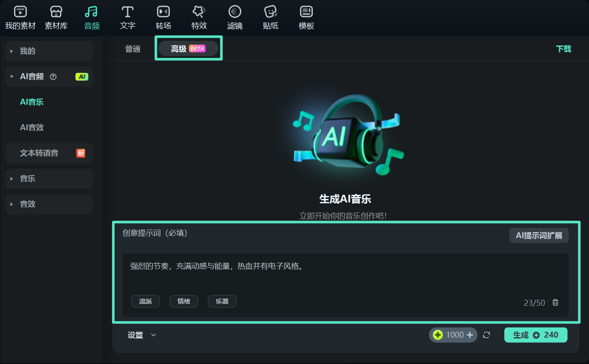
Task: Open the 滤镜 filters panel
Action: pyautogui.click(x=234, y=17)
